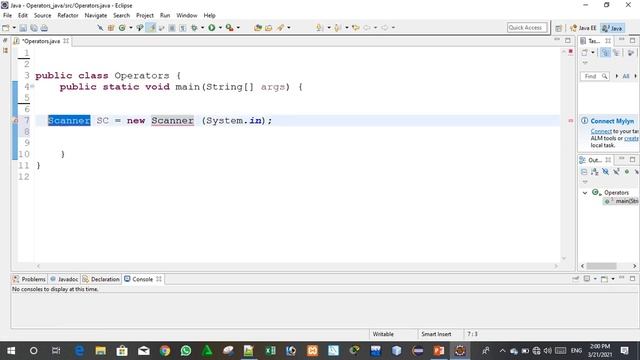
Task: Open Console display dropdown arrow
Action: (x=595, y=279)
